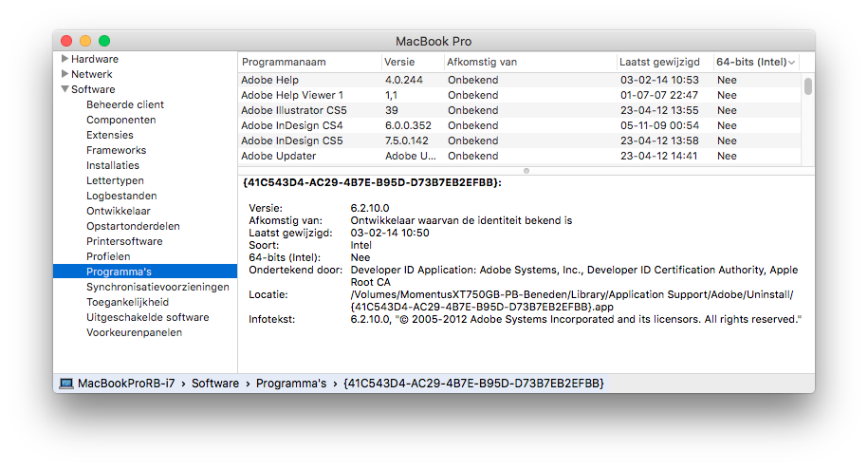Select Beheerde client in sidebar

[x=125, y=104]
